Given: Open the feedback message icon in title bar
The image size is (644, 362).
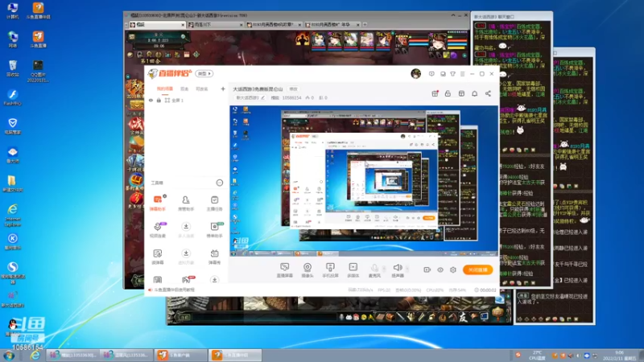Looking at the screenshot, I should point(431,74).
